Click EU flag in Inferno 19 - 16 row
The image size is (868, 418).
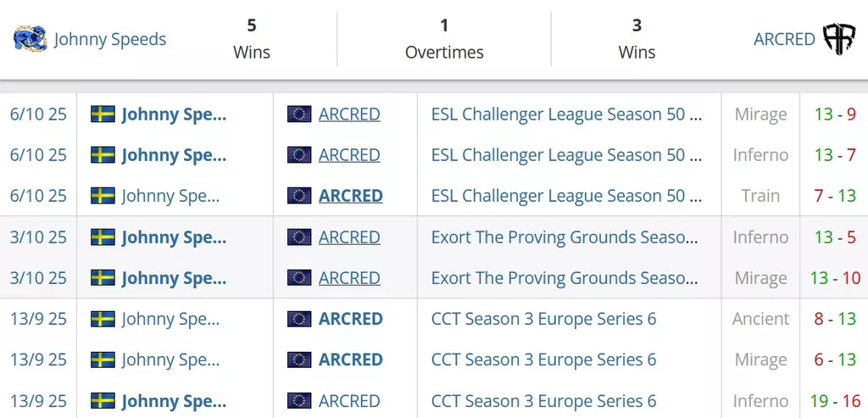coord(299,400)
